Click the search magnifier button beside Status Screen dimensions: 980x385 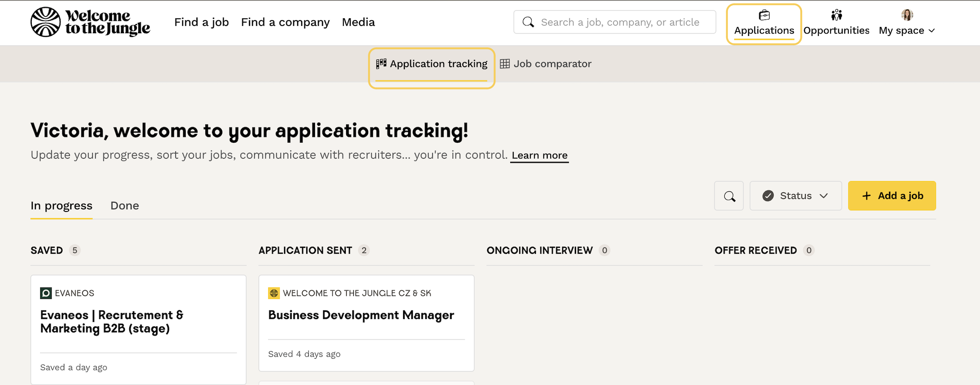(x=729, y=196)
